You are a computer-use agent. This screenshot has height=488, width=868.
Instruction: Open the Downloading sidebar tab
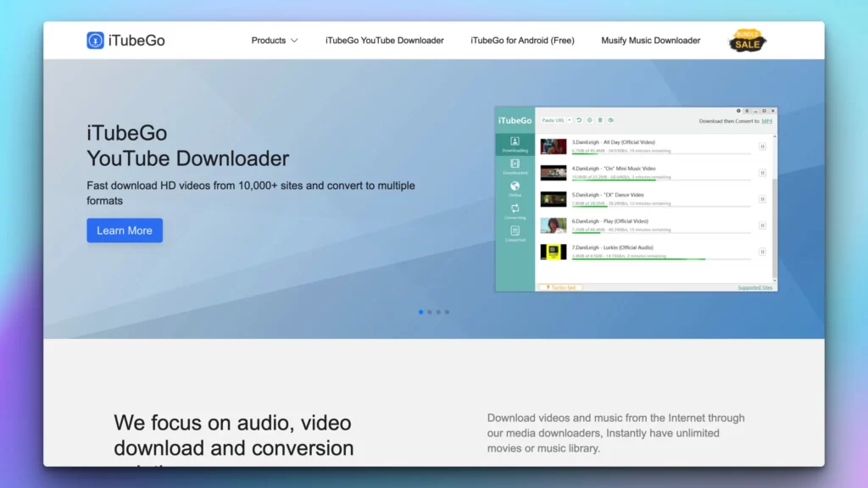515,144
